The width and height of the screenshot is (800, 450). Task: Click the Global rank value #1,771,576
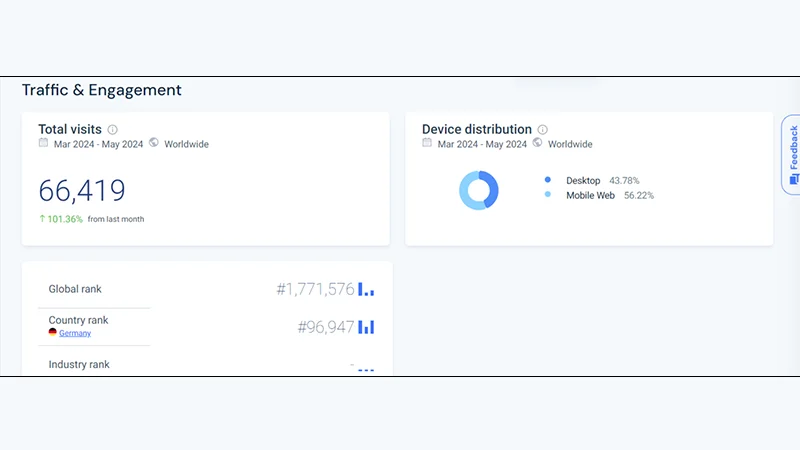pos(315,289)
